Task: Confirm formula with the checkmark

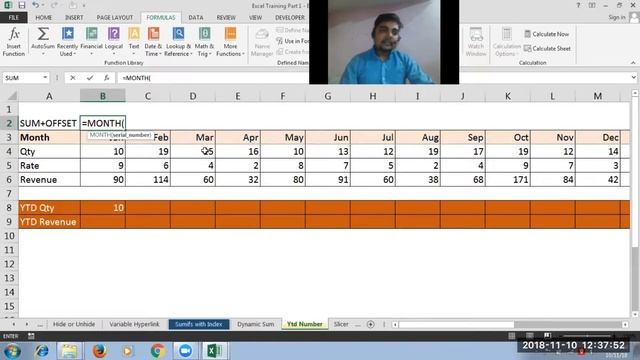Action: 90,78
